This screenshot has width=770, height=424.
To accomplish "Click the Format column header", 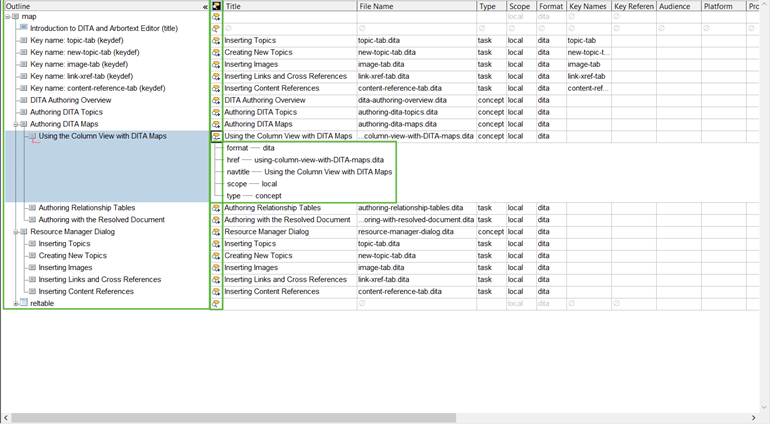I will pos(551,6).
